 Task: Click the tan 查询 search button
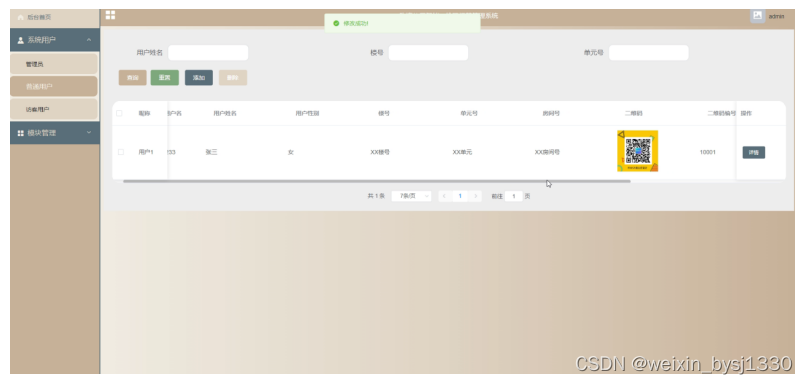[132, 78]
